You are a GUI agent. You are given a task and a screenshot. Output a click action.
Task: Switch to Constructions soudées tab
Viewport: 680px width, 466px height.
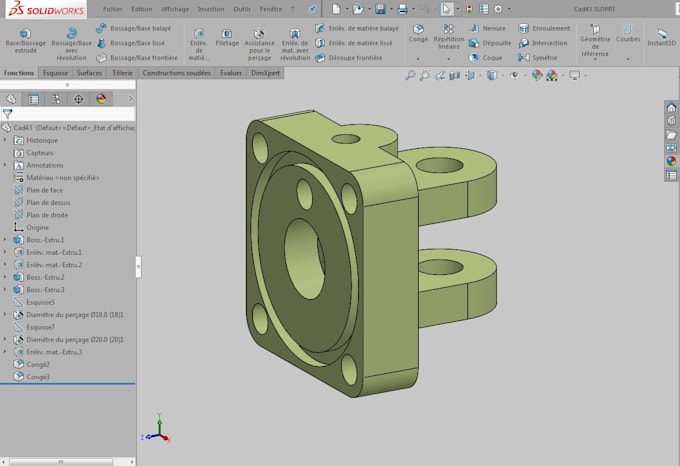pos(176,73)
